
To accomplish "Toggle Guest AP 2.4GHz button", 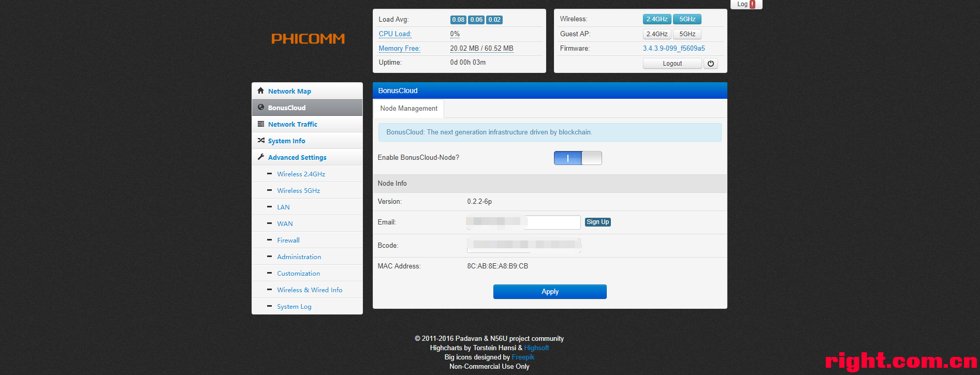I will tap(657, 34).
